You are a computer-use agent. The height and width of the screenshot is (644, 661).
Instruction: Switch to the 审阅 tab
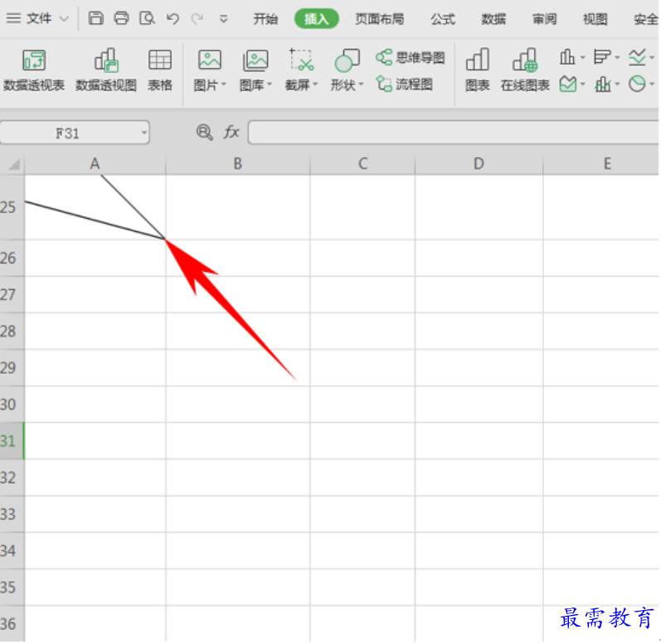click(x=544, y=19)
